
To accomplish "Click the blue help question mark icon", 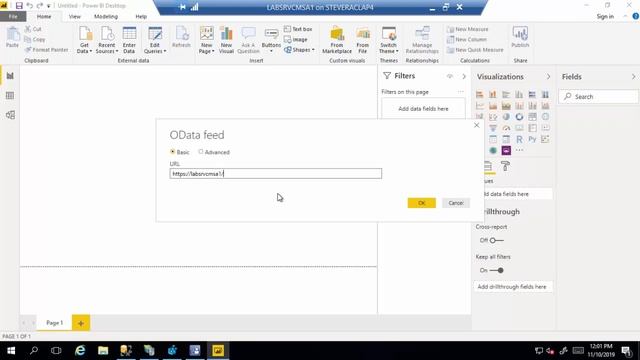I will (636, 16).
